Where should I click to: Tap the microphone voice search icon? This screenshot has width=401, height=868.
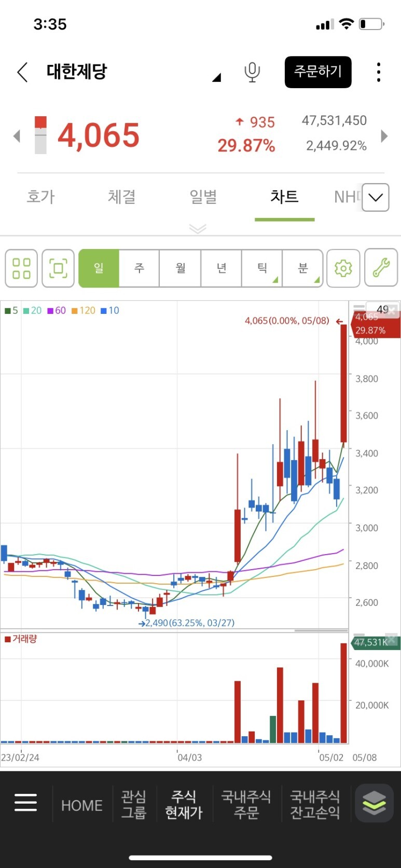[252, 72]
